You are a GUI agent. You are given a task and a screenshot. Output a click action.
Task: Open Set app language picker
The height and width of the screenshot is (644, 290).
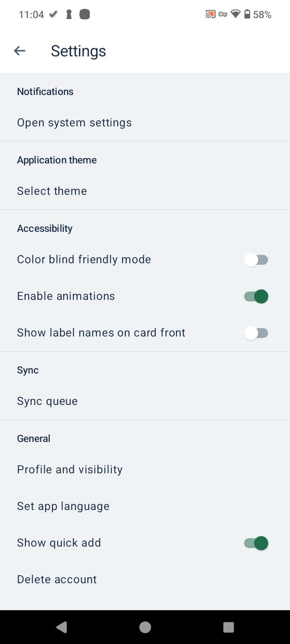[63, 506]
